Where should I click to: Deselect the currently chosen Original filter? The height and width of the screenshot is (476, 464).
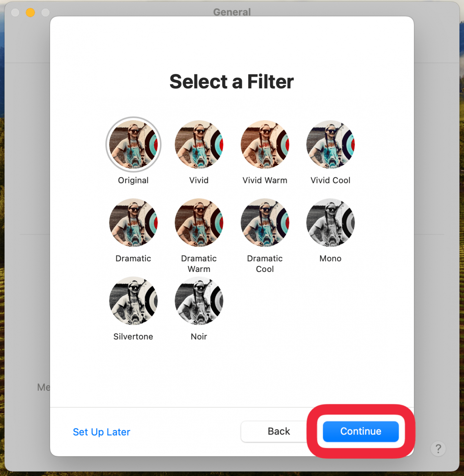tap(133, 144)
